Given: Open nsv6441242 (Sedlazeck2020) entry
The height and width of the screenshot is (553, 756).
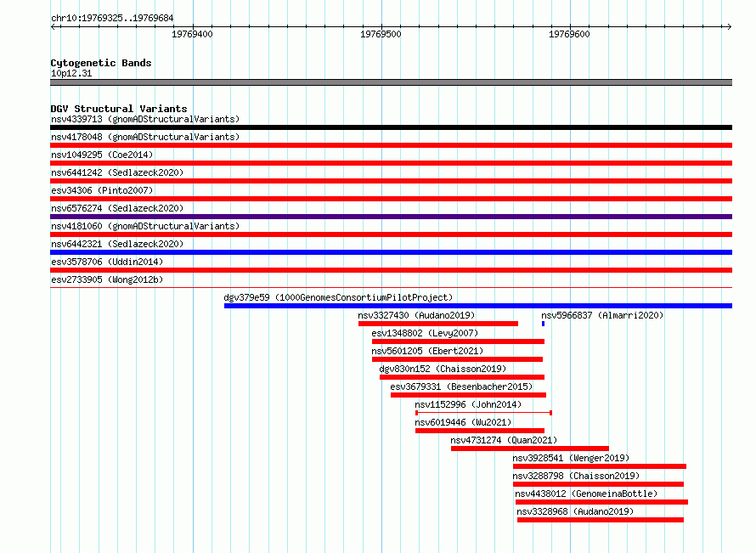Looking at the screenshot, I should click(117, 172).
